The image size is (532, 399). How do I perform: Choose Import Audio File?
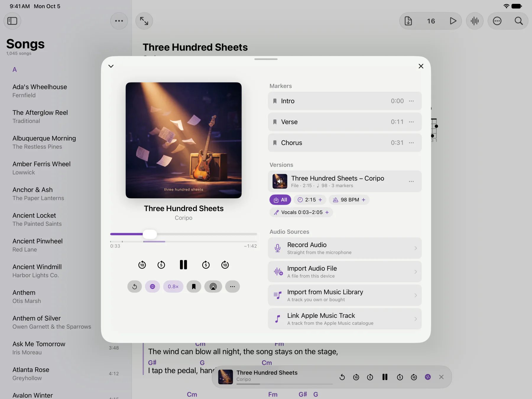[x=345, y=272]
